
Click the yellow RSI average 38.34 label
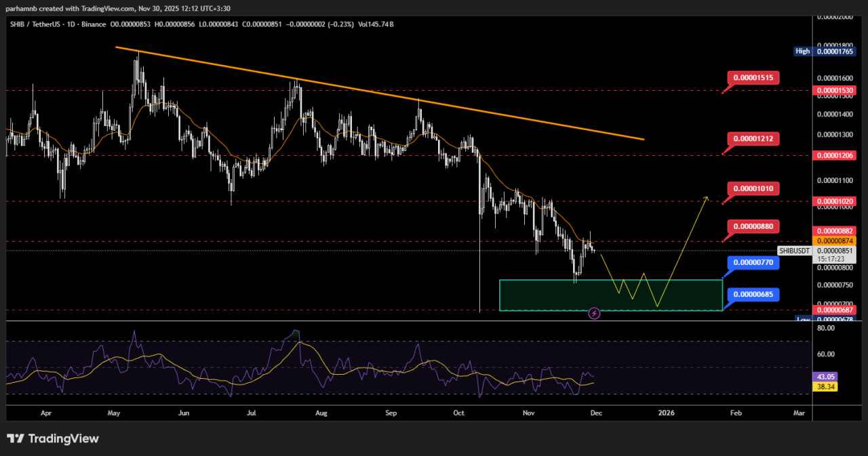click(824, 386)
